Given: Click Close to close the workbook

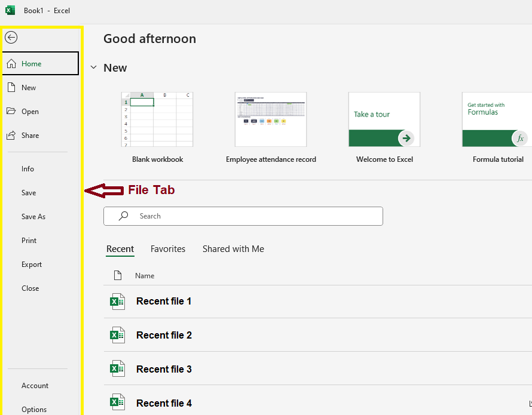Looking at the screenshot, I should pos(30,288).
